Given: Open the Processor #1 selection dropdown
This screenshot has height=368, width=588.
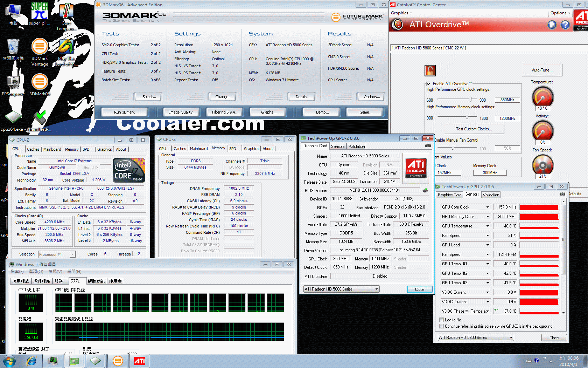Looking at the screenshot, I should 57,254.
